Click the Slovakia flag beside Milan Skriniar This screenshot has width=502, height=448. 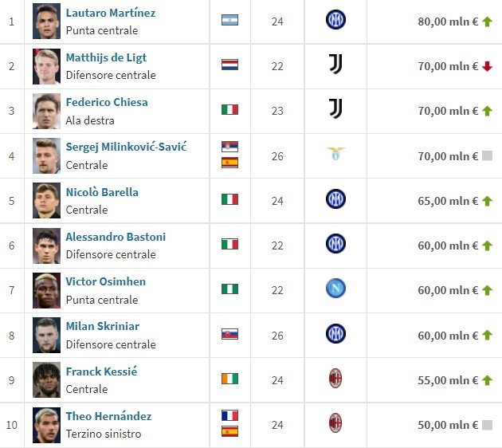tap(229, 334)
